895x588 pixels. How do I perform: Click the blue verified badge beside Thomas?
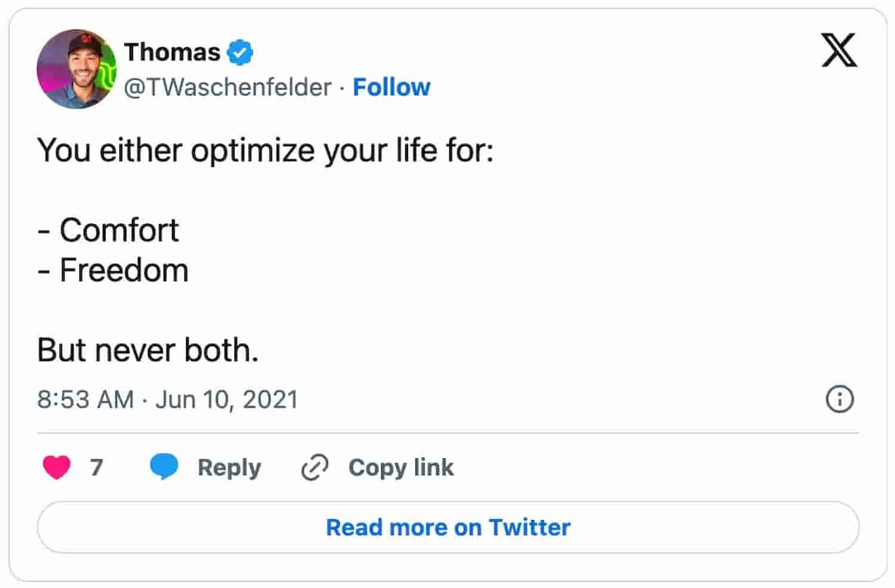(x=240, y=52)
